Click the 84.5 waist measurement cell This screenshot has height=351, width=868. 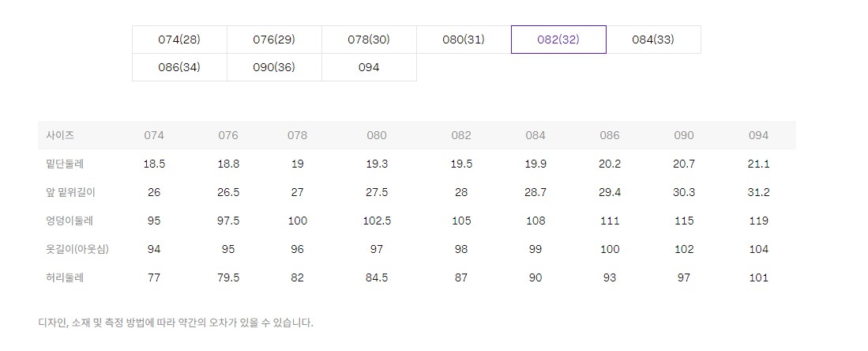pyautogui.click(x=377, y=277)
